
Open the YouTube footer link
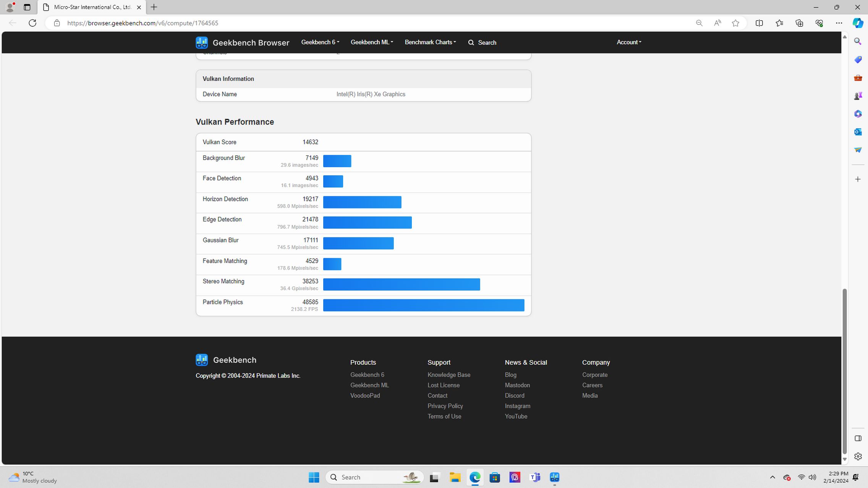516,416
